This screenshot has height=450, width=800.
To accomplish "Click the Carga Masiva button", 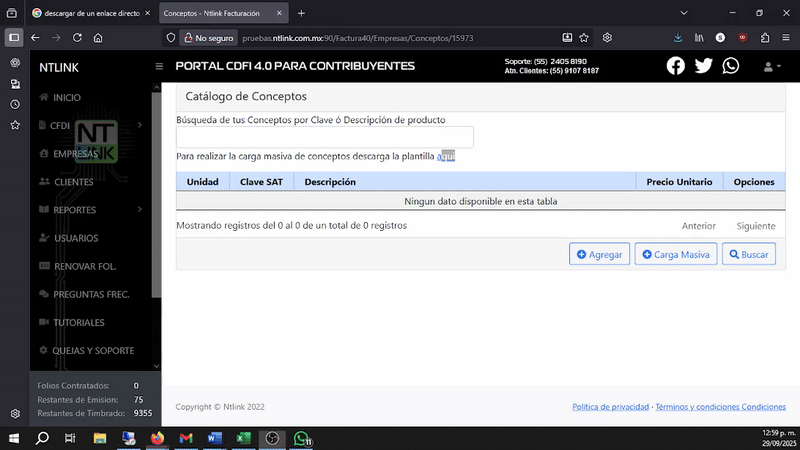I will click(x=676, y=254).
